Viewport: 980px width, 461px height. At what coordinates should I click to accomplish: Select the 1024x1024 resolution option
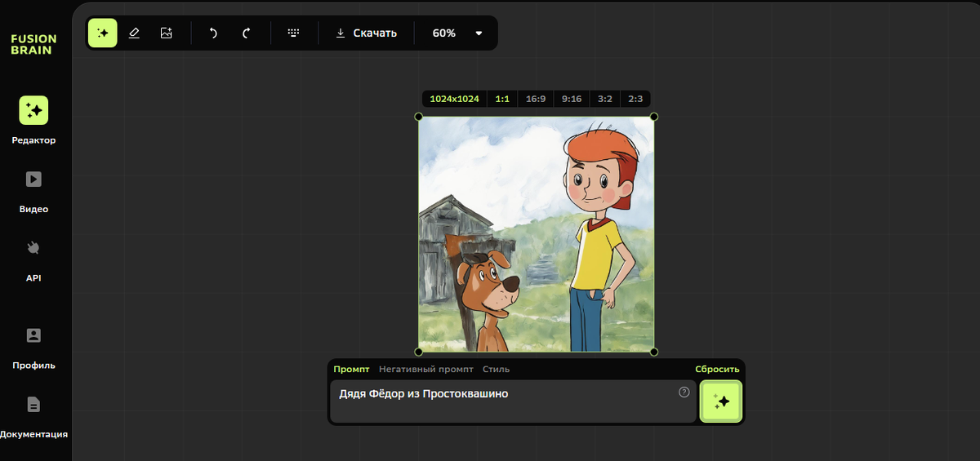click(x=454, y=99)
